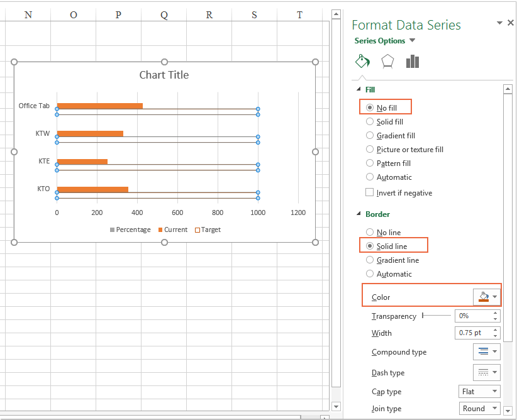Open the Fill & Line paint bucket tab
The image size is (517, 420).
[x=362, y=62]
